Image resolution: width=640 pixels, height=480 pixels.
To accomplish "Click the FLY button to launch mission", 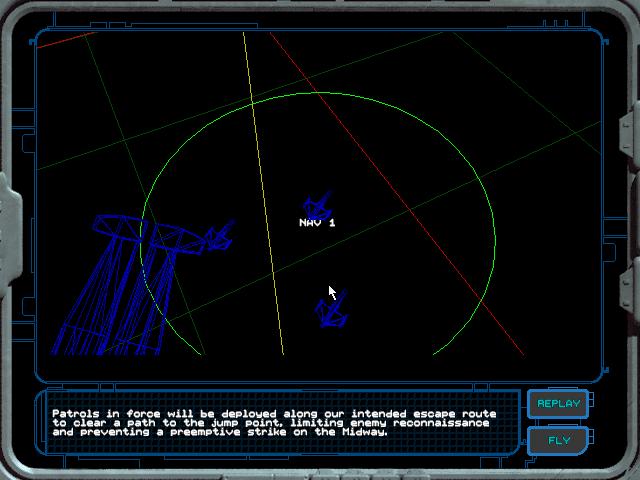I will (558, 440).
